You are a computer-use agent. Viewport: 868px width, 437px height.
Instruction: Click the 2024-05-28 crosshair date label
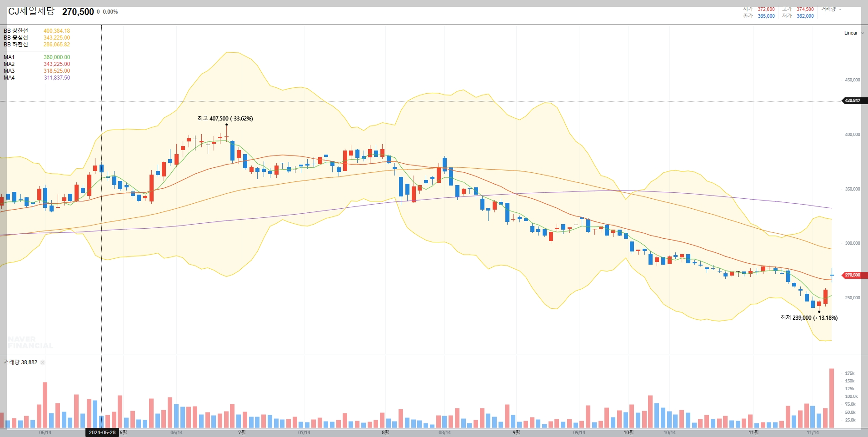tap(102, 432)
